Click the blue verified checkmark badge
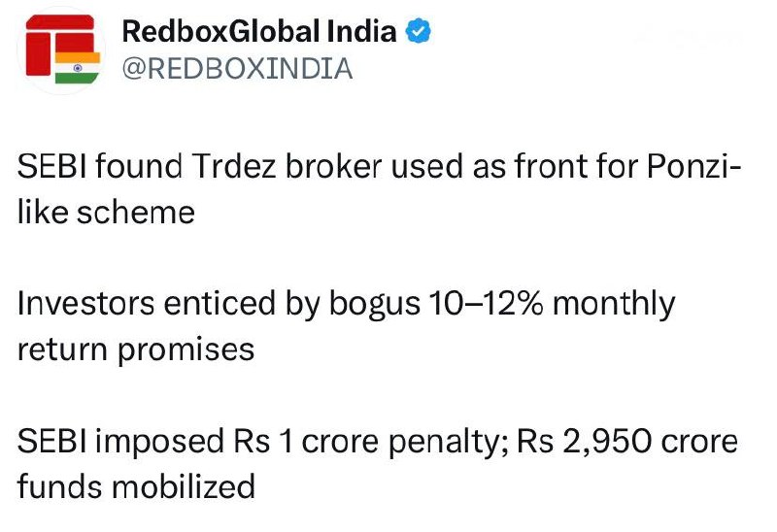This screenshot has width=777, height=532. click(x=419, y=32)
